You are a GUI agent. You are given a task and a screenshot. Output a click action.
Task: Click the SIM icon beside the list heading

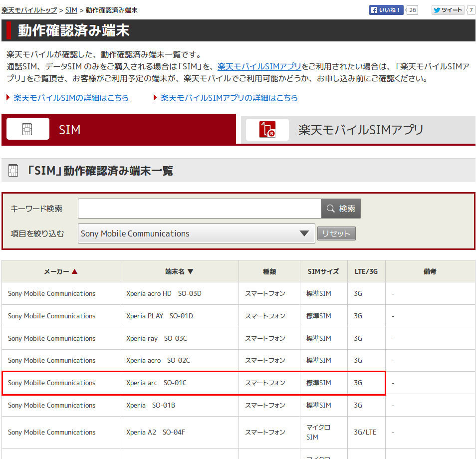click(13, 171)
